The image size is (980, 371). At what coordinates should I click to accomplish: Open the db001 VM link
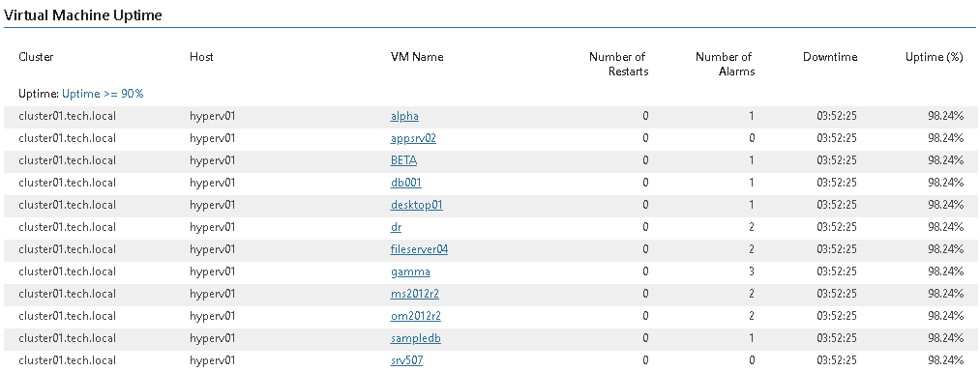click(x=406, y=183)
